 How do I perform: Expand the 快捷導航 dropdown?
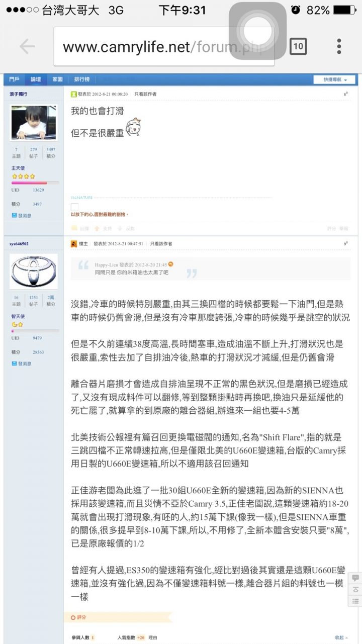[335, 79]
